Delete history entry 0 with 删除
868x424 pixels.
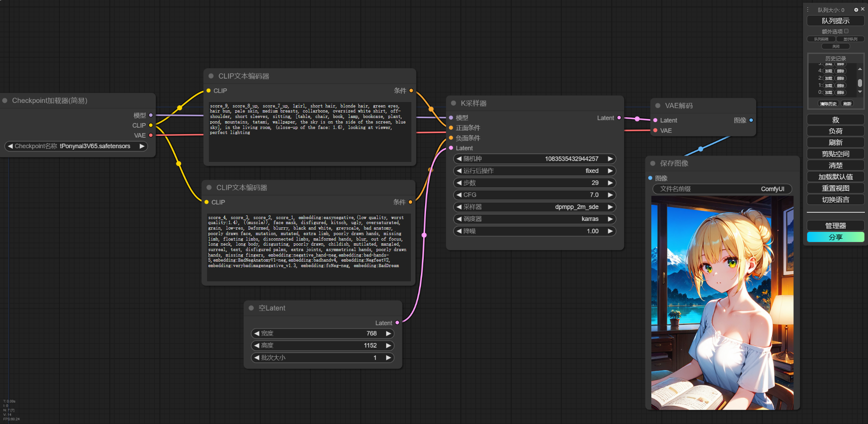click(x=841, y=92)
